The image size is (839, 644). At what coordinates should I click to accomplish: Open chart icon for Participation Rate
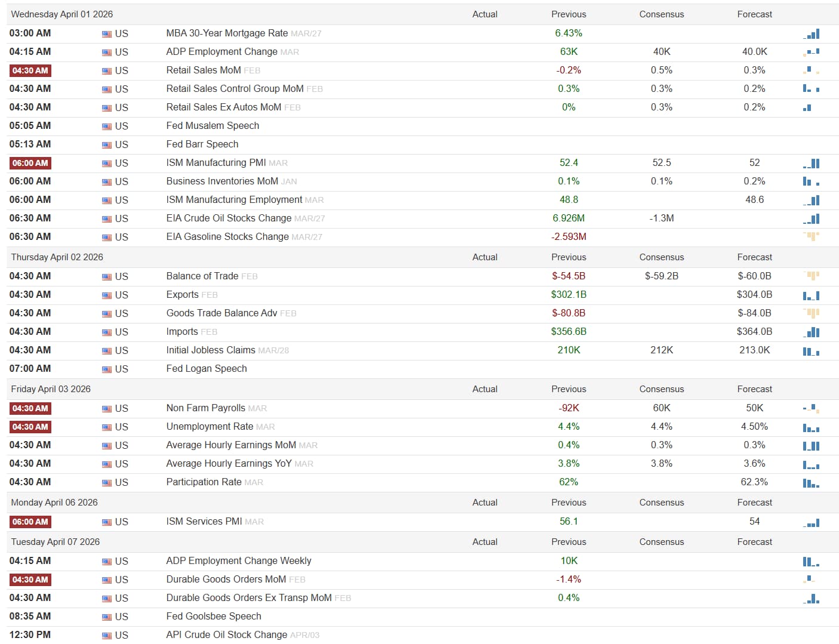point(812,482)
